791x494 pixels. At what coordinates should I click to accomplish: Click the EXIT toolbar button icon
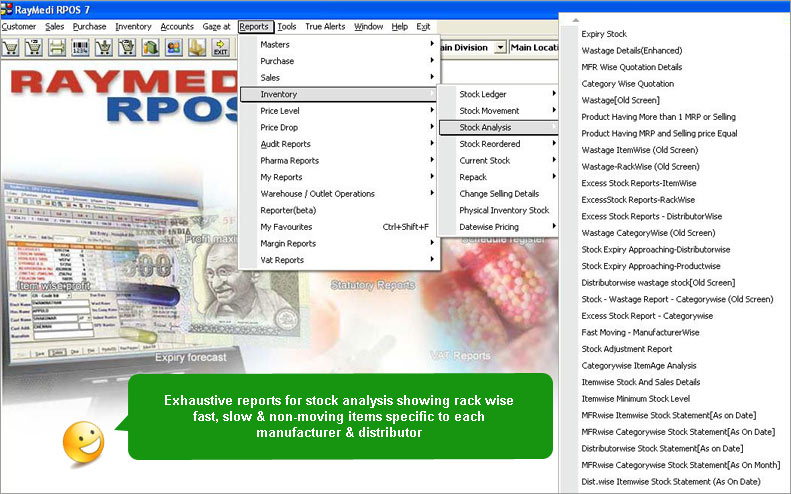click(x=220, y=47)
